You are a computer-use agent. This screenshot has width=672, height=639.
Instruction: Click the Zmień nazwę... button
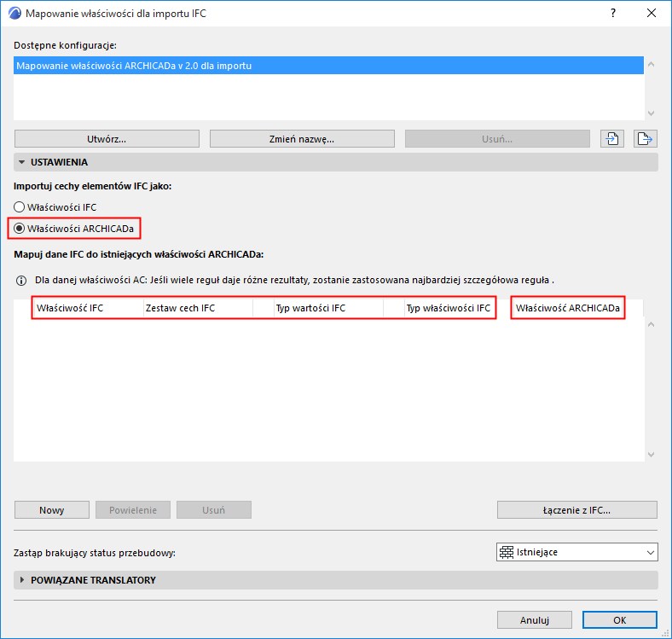[302, 139]
